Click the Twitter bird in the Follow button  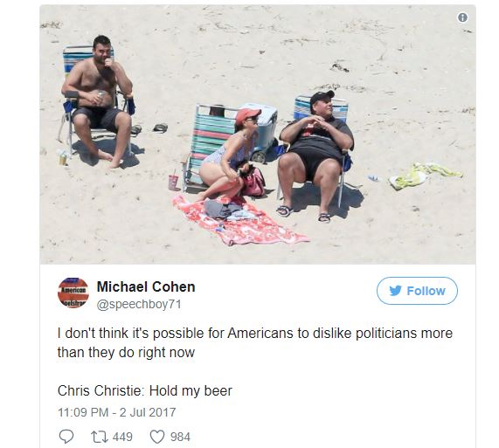pos(396,291)
